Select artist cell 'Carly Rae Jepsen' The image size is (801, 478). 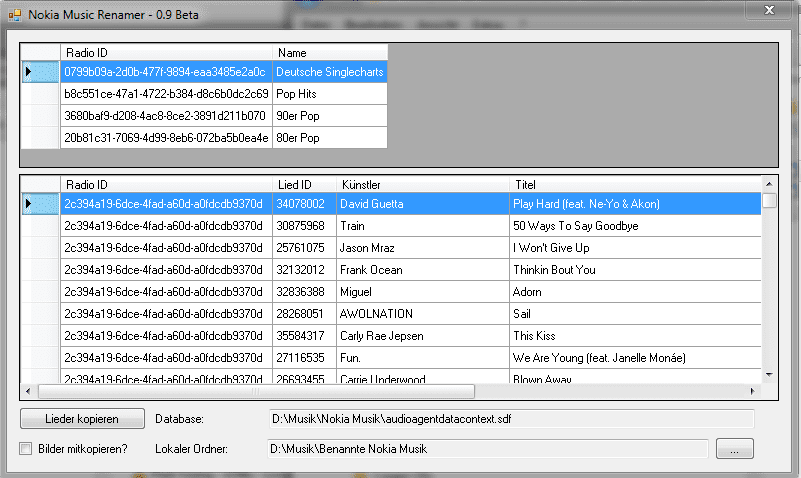click(423, 336)
